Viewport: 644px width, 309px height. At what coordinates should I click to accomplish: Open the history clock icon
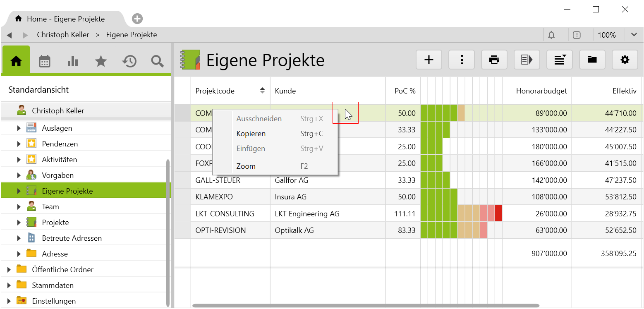(x=129, y=61)
